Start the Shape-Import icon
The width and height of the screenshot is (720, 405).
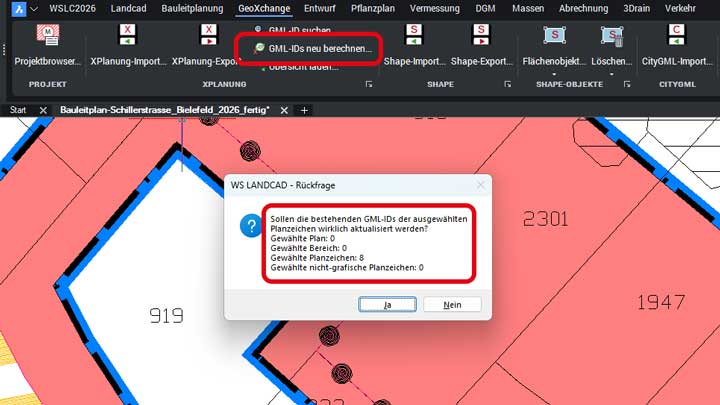click(x=414, y=35)
